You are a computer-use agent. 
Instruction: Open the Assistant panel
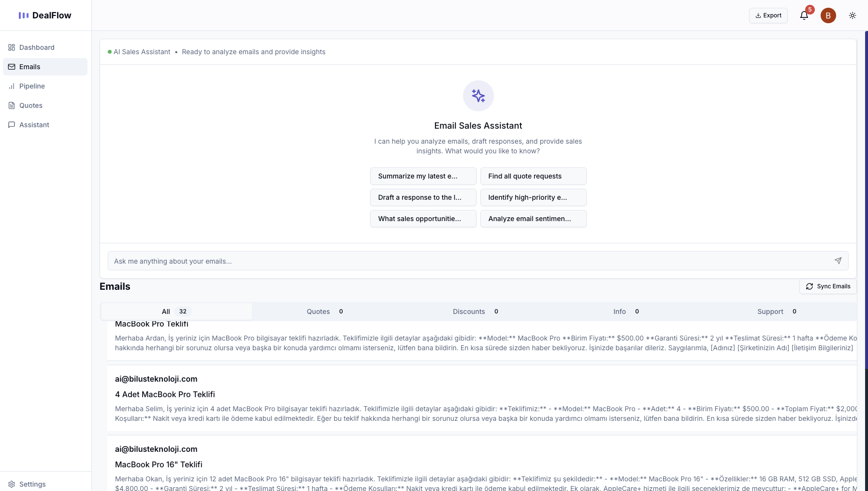pyautogui.click(x=34, y=124)
